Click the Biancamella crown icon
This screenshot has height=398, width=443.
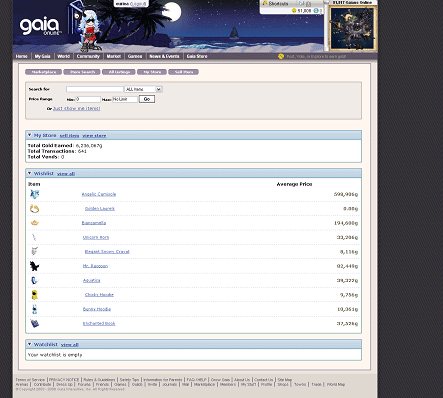pyautogui.click(x=35, y=223)
